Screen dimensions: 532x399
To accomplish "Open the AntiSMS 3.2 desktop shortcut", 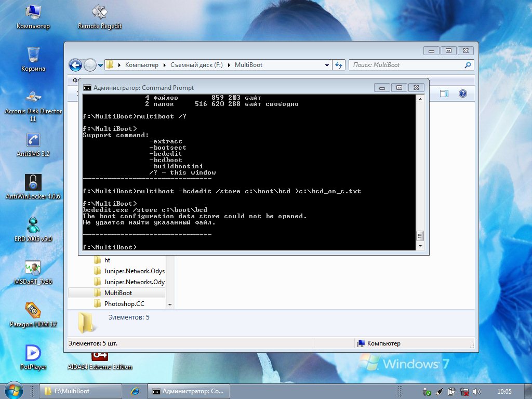I will pos(33,140).
